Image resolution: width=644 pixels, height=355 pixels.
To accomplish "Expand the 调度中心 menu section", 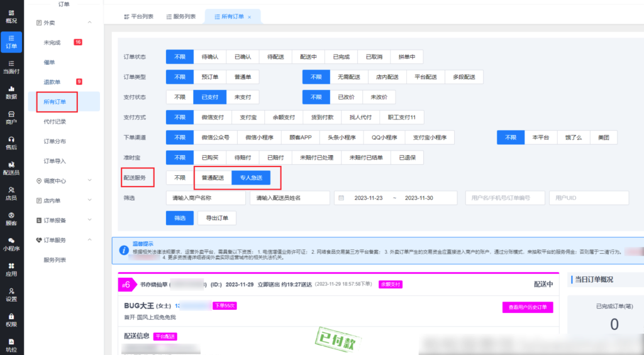I will [x=89, y=181].
